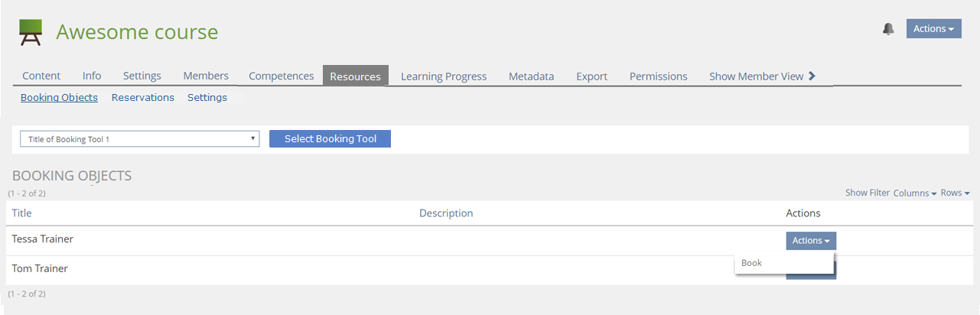Screen dimensions: 980x315
Task: Open the notification bell
Action: pyautogui.click(x=888, y=29)
